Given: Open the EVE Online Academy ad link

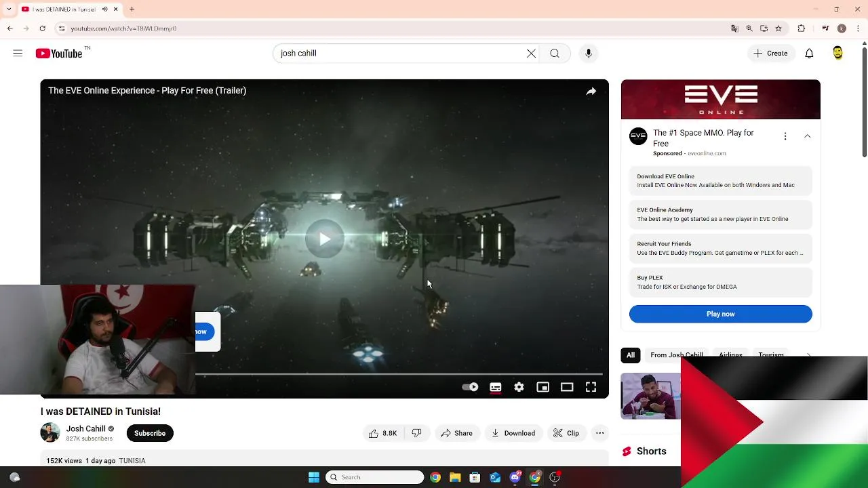Looking at the screenshot, I should [720, 215].
